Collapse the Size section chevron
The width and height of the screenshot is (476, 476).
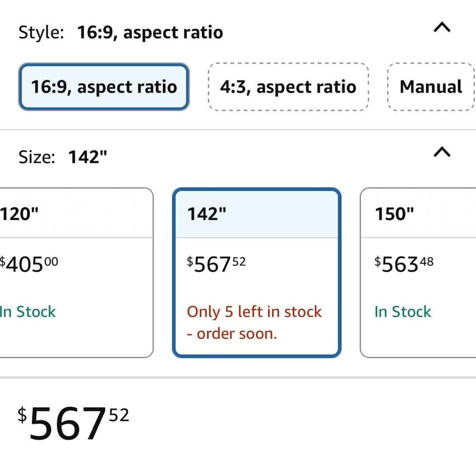tap(442, 152)
